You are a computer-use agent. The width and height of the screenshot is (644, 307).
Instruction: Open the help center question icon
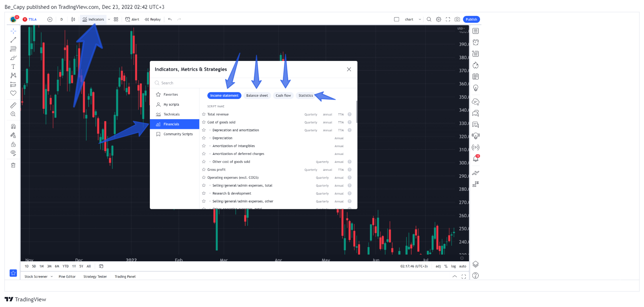click(x=476, y=275)
